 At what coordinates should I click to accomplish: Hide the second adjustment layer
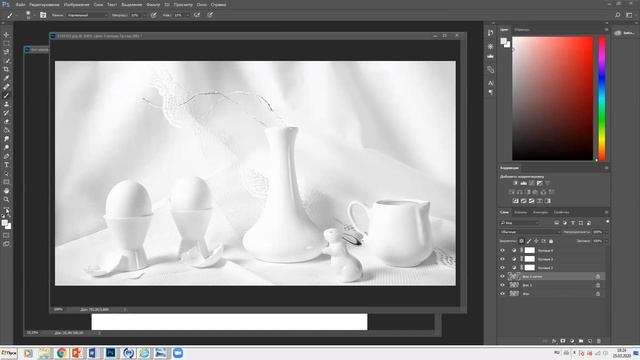[x=502, y=259]
